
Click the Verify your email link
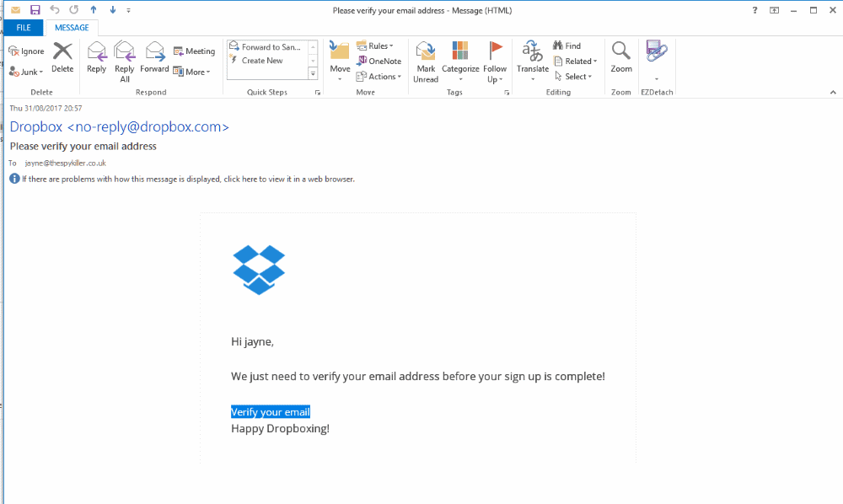point(271,412)
